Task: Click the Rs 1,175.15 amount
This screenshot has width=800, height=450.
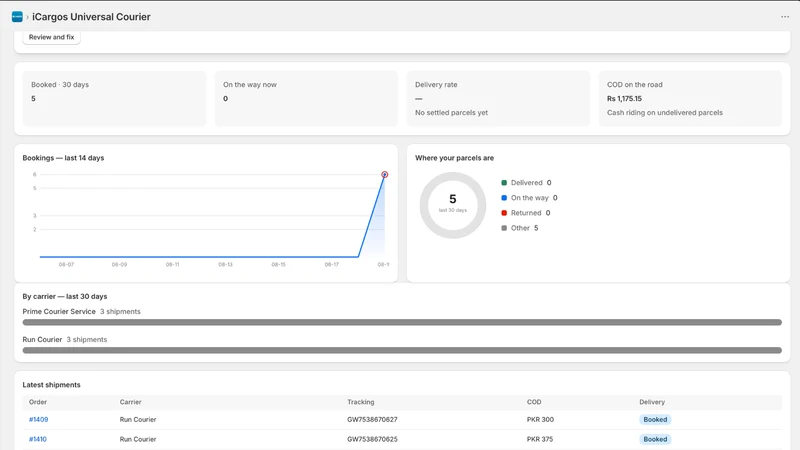Action: point(624,98)
